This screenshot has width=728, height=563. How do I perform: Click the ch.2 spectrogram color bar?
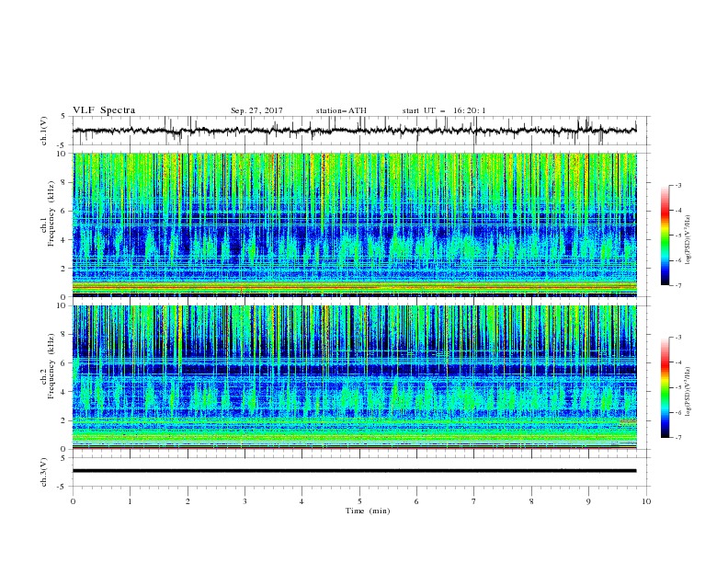pyautogui.click(x=665, y=387)
